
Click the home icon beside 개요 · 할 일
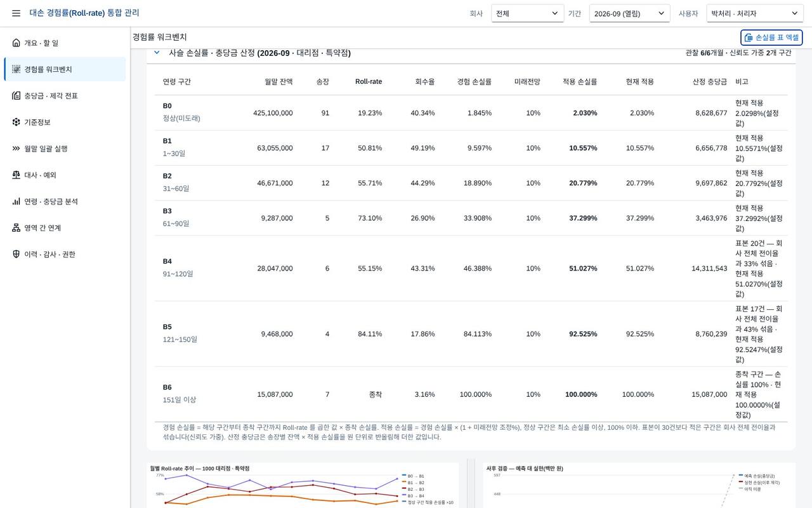16,43
